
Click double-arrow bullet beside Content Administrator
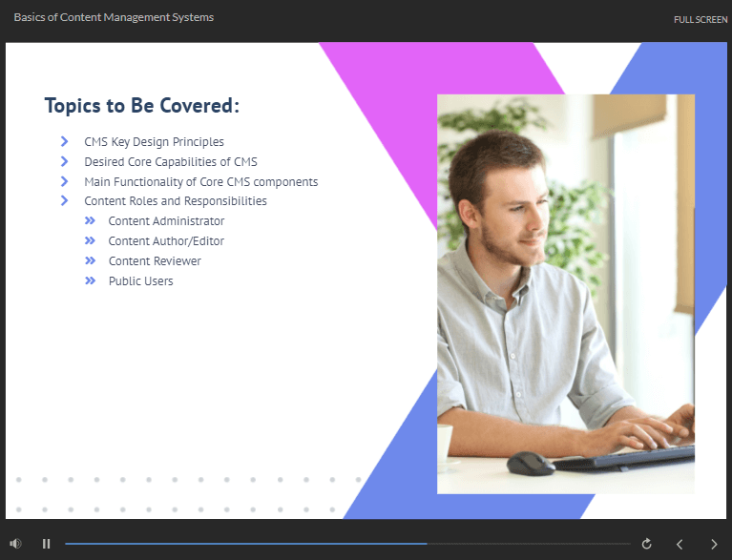pos(90,220)
